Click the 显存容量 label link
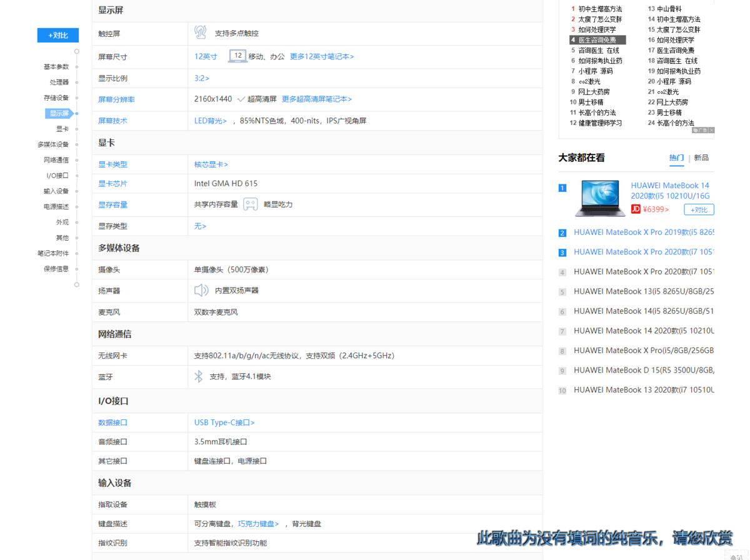The image size is (750, 560). pos(112,205)
